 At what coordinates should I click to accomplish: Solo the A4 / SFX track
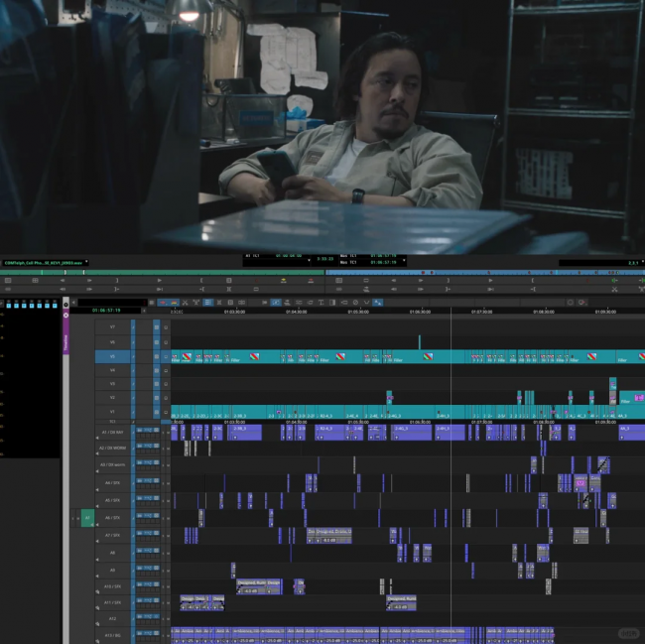pos(163,483)
